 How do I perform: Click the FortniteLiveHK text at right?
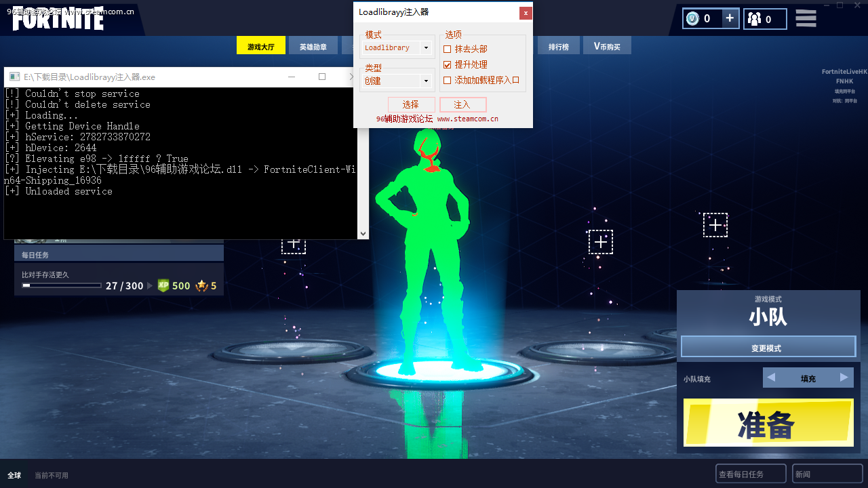pos(844,71)
